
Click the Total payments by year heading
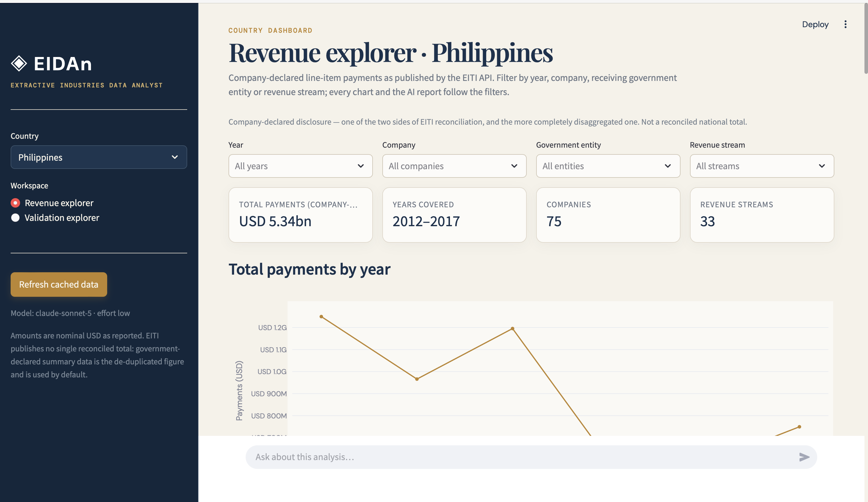[309, 269]
